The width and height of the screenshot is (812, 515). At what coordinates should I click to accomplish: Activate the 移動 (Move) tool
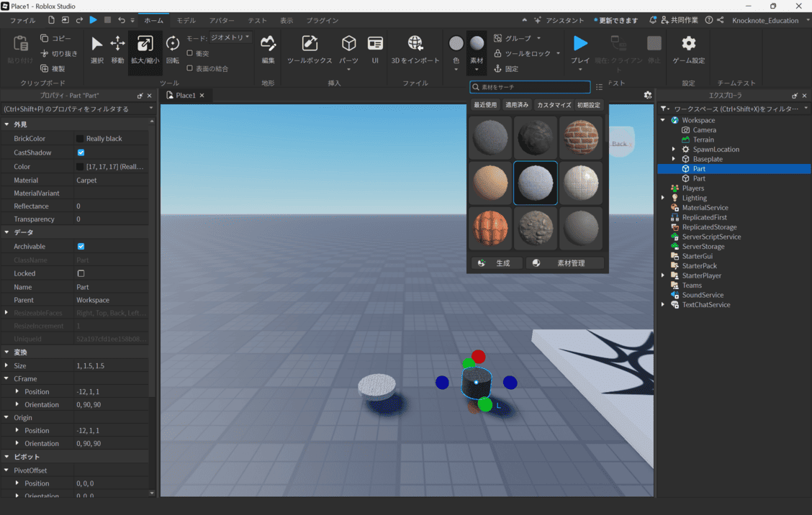117,50
